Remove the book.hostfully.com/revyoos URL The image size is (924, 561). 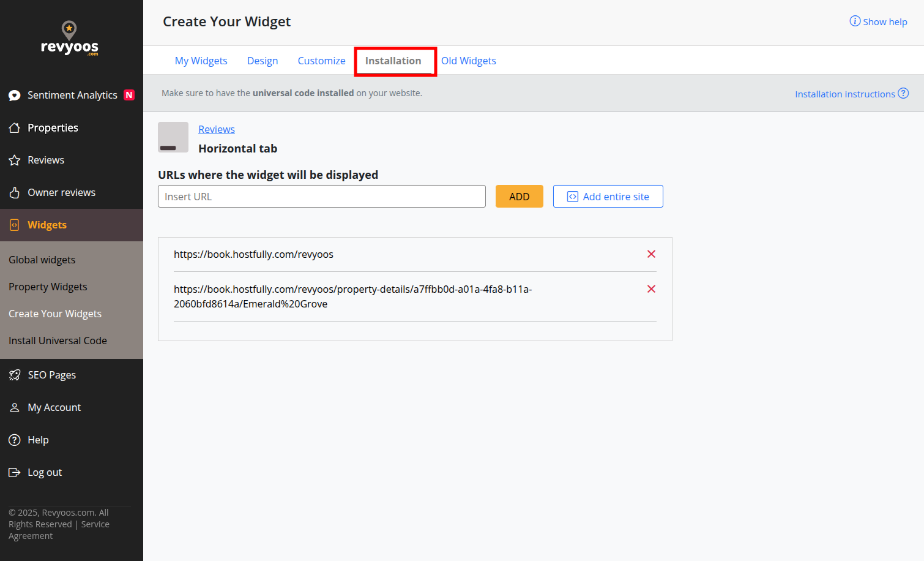click(651, 254)
